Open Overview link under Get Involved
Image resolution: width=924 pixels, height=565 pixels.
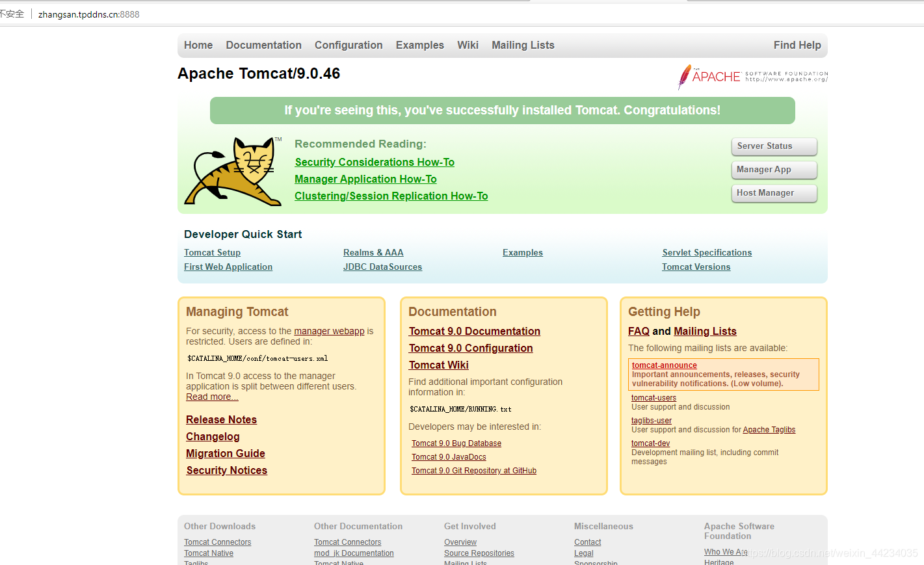(x=460, y=542)
